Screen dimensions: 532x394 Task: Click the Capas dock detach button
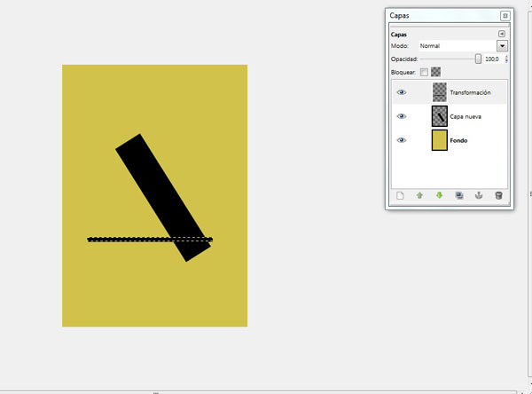pos(505,16)
